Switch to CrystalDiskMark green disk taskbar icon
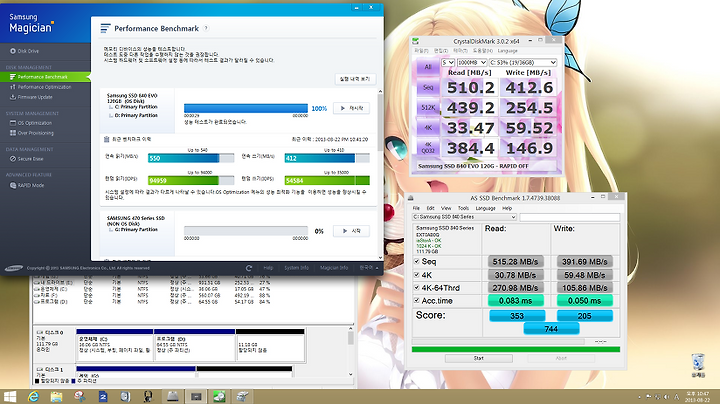 click(219, 397)
